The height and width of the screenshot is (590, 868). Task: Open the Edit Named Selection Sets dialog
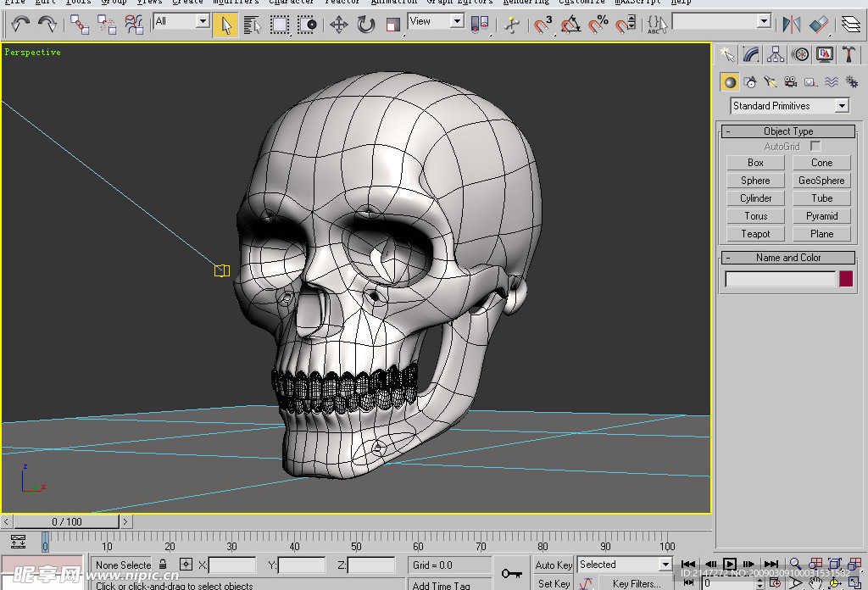click(657, 25)
